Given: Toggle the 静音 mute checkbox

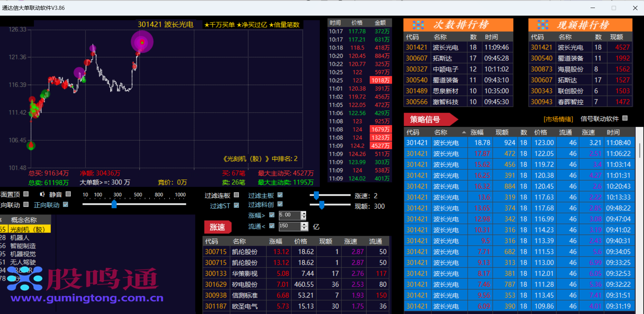Looking at the screenshot, I should 68,194.
